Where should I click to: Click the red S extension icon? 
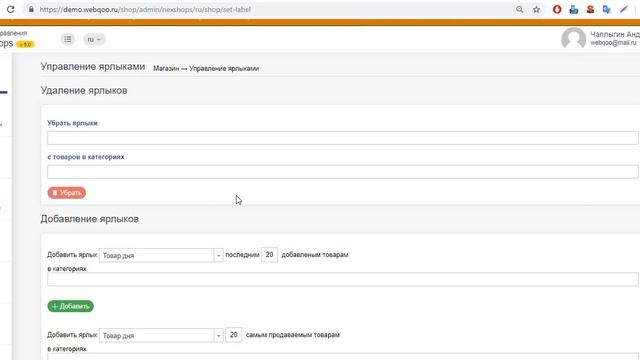click(x=590, y=9)
